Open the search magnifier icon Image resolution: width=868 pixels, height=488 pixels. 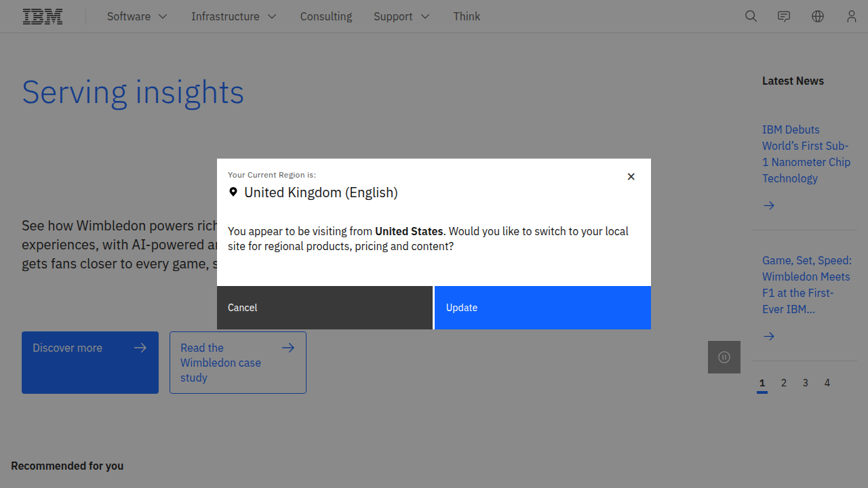751,16
